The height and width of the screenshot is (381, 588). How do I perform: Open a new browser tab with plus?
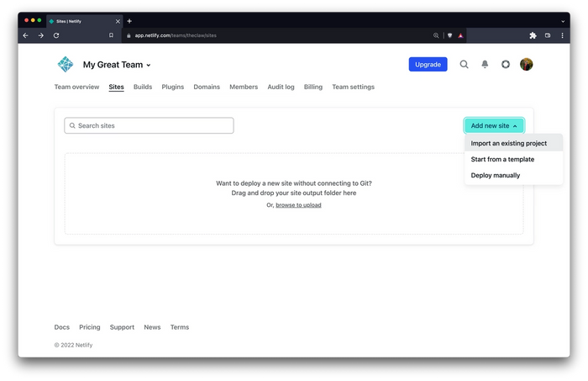(129, 21)
